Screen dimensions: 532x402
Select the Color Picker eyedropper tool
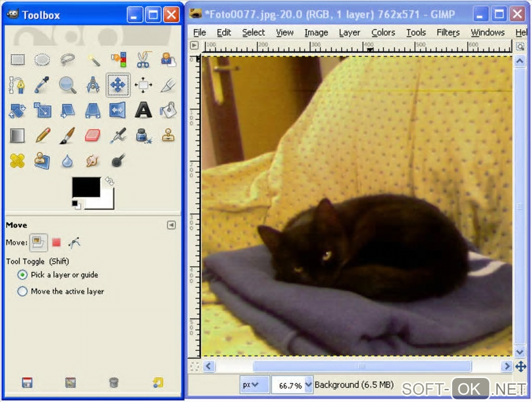[x=42, y=85]
